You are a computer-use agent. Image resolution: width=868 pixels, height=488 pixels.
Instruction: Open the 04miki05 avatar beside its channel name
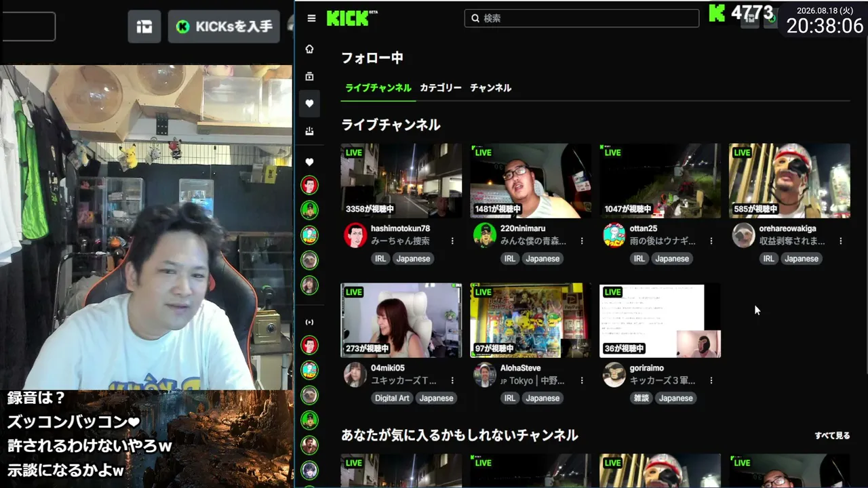coord(355,374)
